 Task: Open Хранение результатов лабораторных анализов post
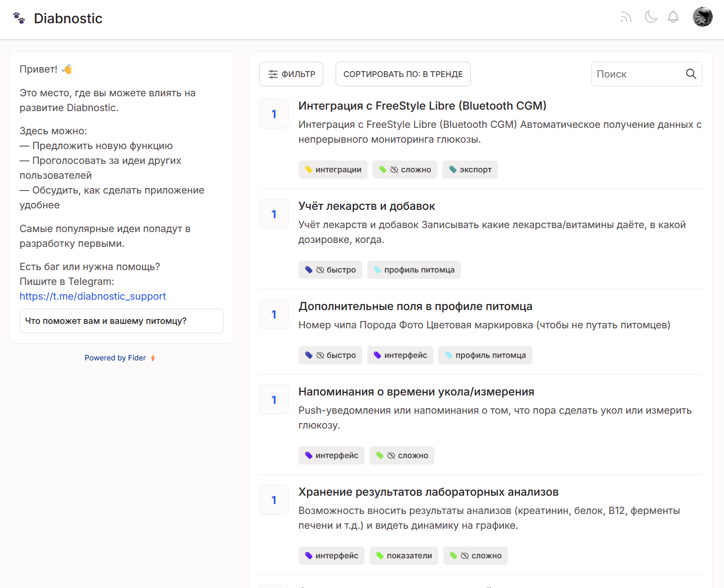pos(428,492)
